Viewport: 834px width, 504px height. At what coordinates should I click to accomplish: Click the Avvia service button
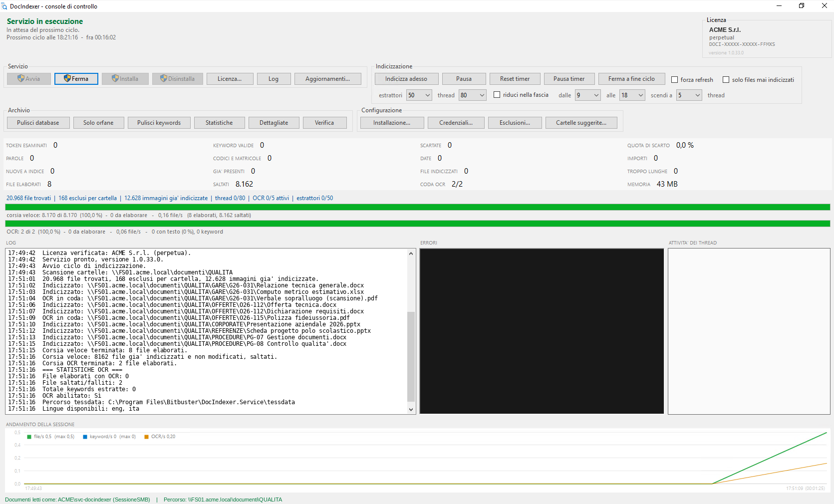pos(29,79)
